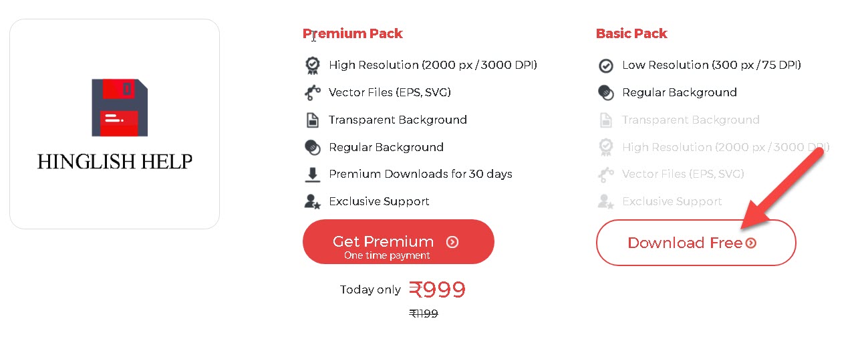868x353 pixels.
Task: Click the greyed High Resolution badge in Basic Pack
Action: tap(605, 147)
